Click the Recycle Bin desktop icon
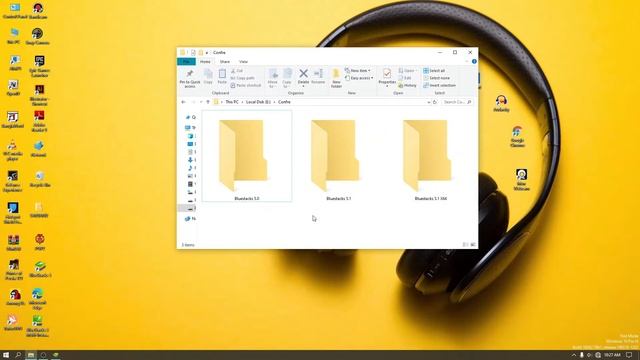The width and height of the screenshot is (640, 360). click(x=40, y=179)
